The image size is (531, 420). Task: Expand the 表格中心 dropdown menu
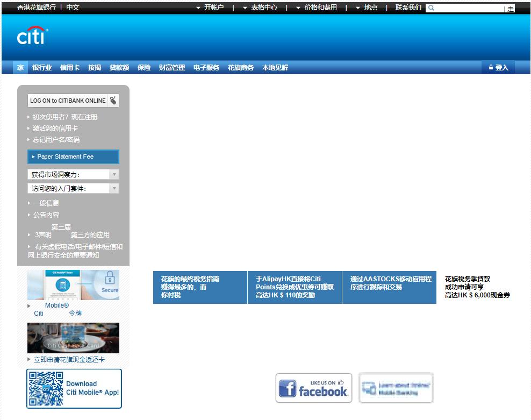click(x=260, y=8)
